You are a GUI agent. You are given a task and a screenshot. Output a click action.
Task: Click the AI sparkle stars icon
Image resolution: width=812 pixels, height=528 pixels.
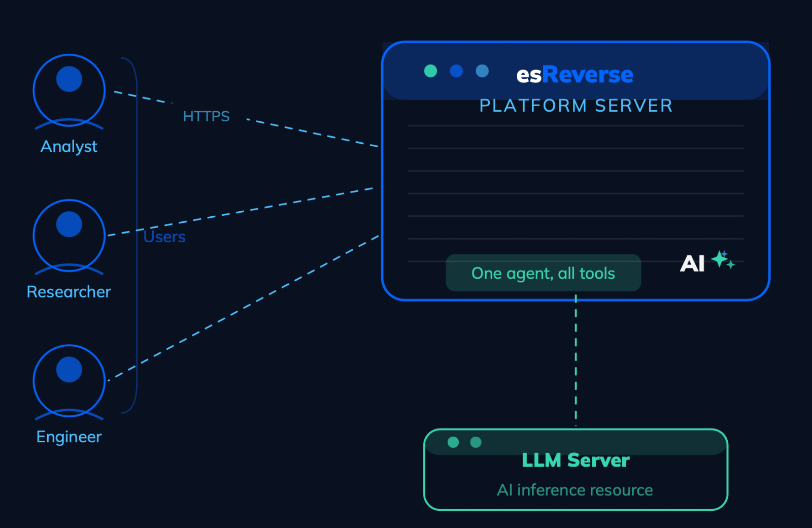(x=723, y=259)
